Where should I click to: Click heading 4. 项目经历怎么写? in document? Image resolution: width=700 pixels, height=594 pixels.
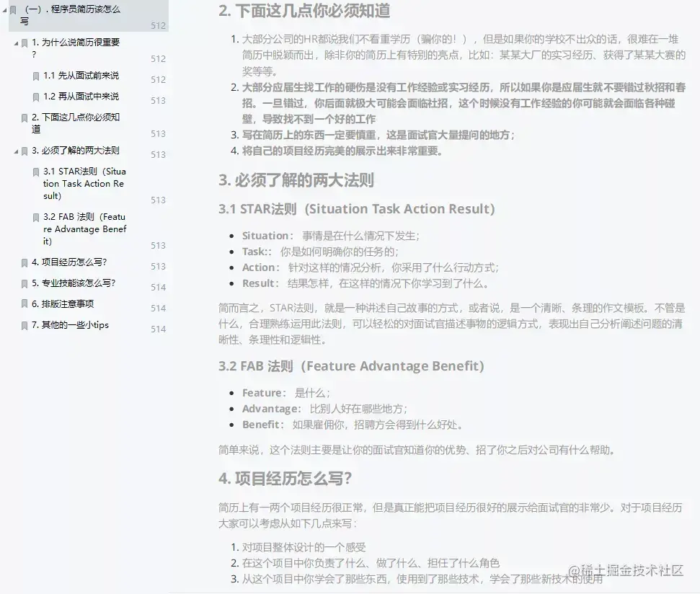click(285, 479)
